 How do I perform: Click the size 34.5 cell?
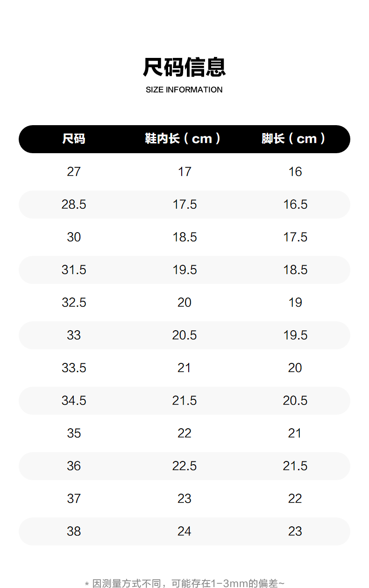point(74,401)
